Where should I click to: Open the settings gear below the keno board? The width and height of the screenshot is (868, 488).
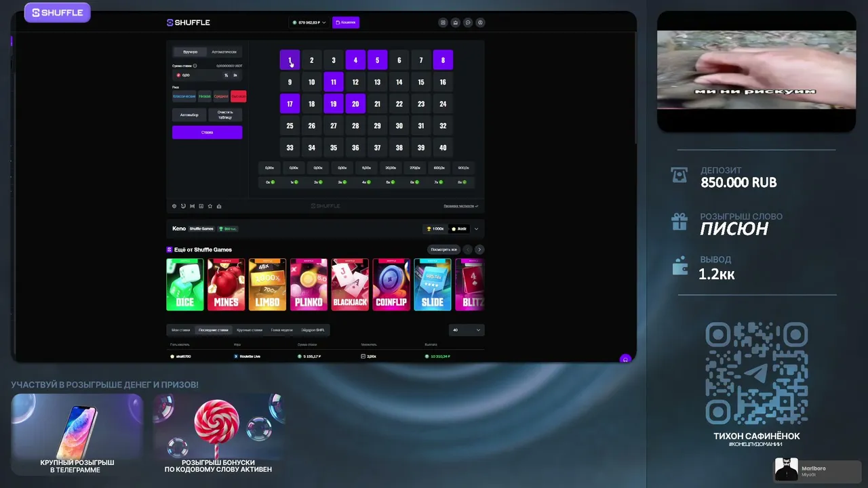[174, 206]
